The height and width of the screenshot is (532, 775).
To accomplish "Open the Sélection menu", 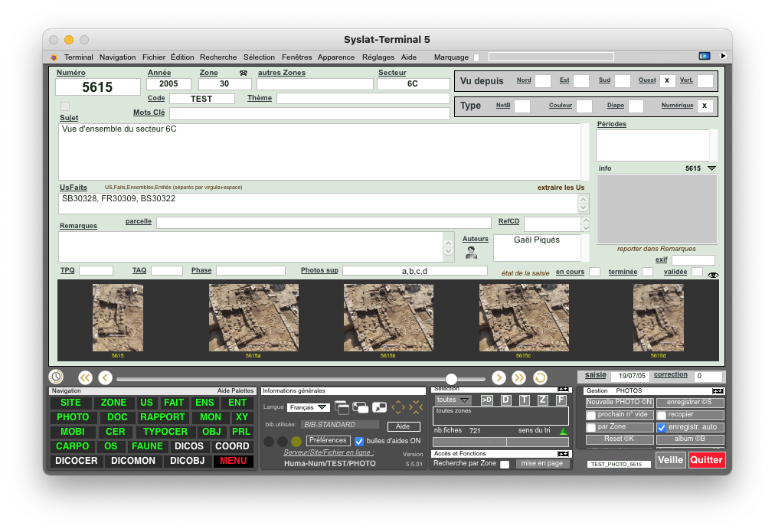I will (x=259, y=57).
